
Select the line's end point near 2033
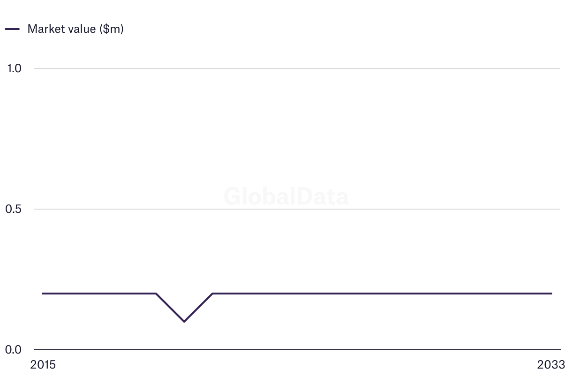click(x=551, y=294)
